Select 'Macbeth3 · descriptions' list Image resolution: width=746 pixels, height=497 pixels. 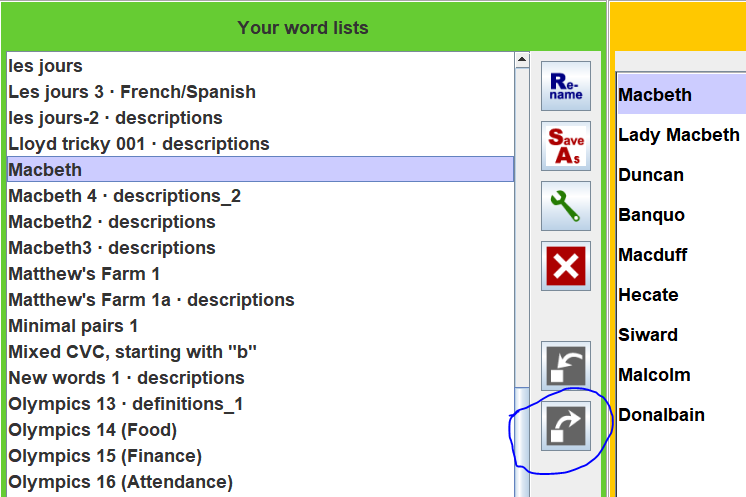point(261,248)
